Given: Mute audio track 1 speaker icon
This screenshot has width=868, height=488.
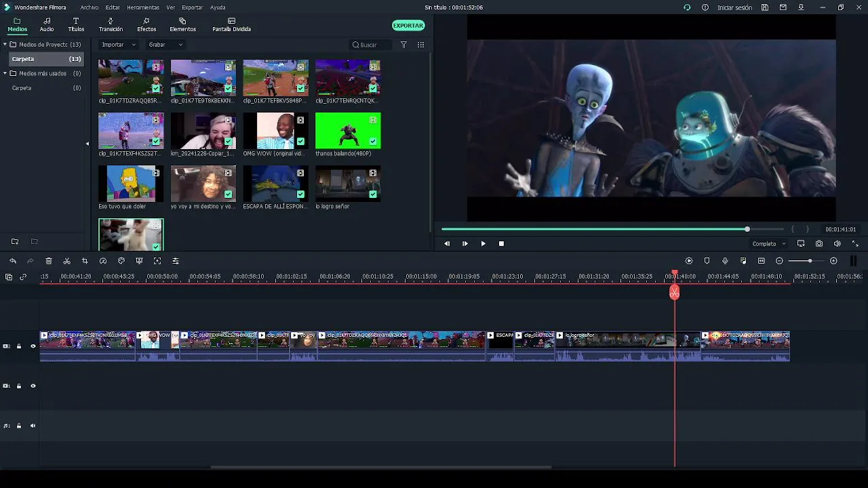Looking at the screenshot, I should 33,426.
